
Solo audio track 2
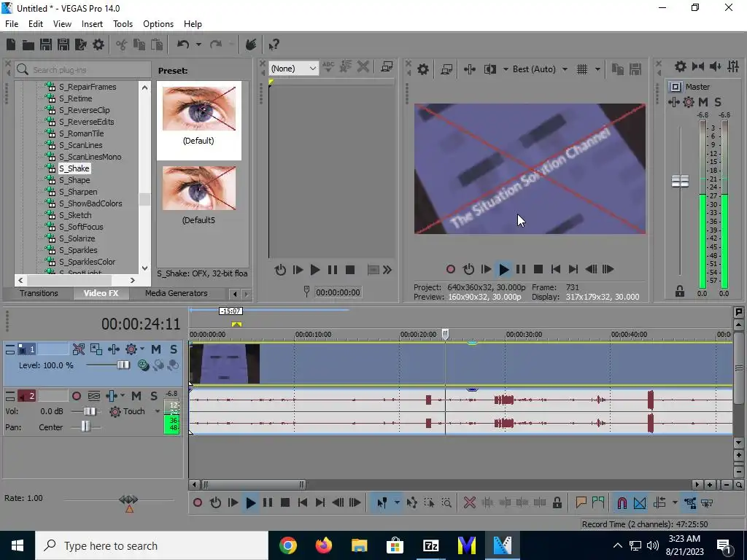coord(153,396)
